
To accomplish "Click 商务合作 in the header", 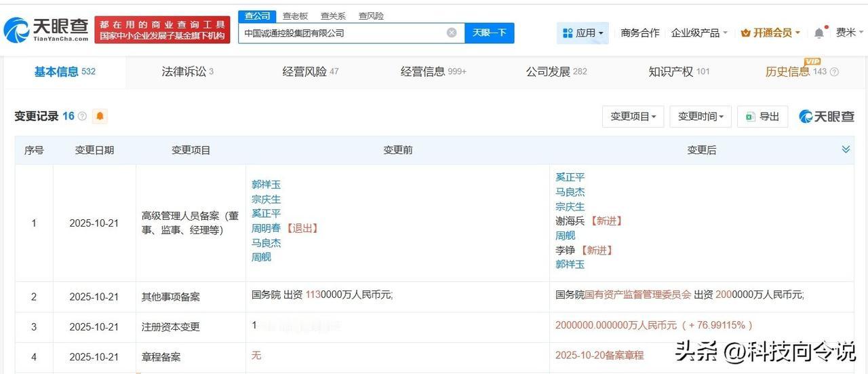I will pos(639,33).
